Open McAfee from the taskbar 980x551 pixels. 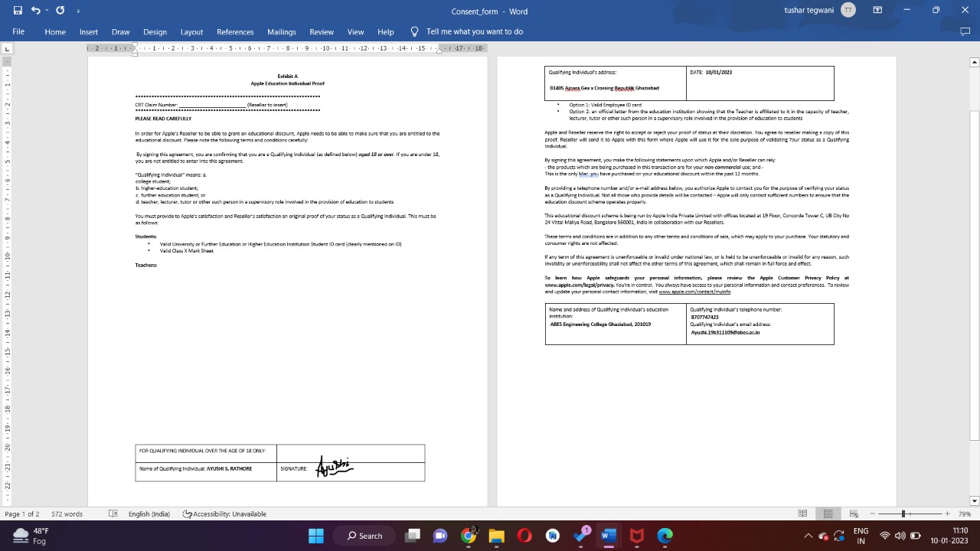pos(636,536)
